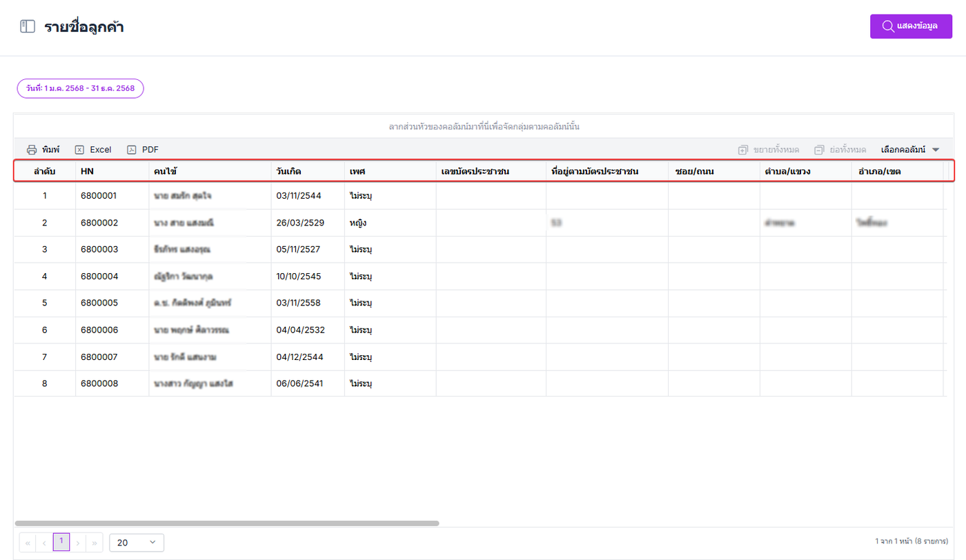Sort by the เพศ column header
This screenshot has width=966, height=560.
point(390,171)
